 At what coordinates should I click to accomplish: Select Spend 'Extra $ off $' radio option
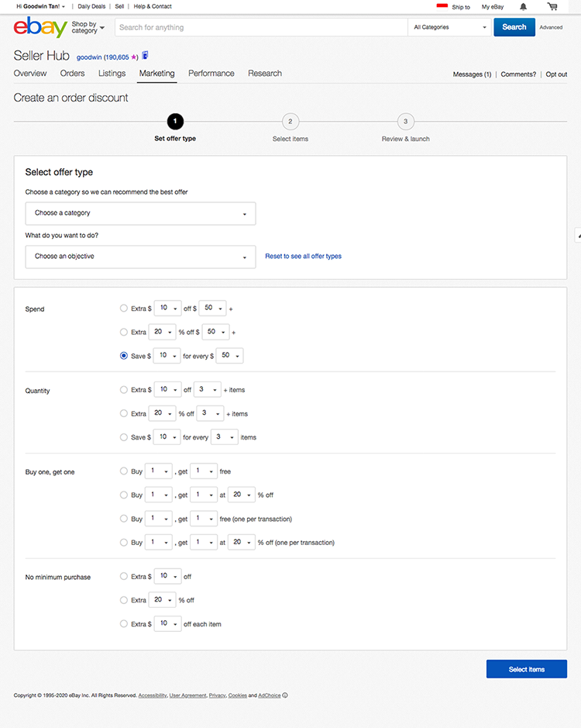tap(123, 309)
